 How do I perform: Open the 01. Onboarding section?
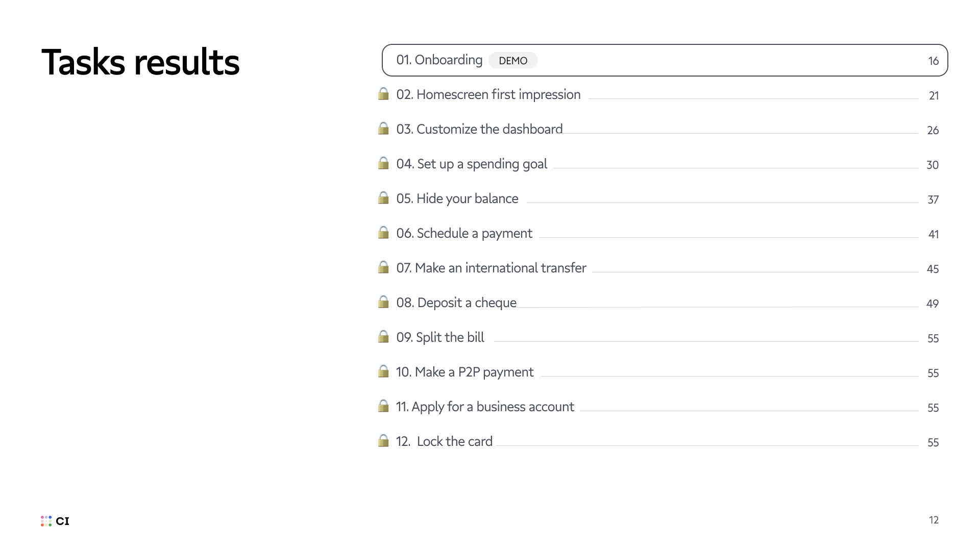point(439,60)
